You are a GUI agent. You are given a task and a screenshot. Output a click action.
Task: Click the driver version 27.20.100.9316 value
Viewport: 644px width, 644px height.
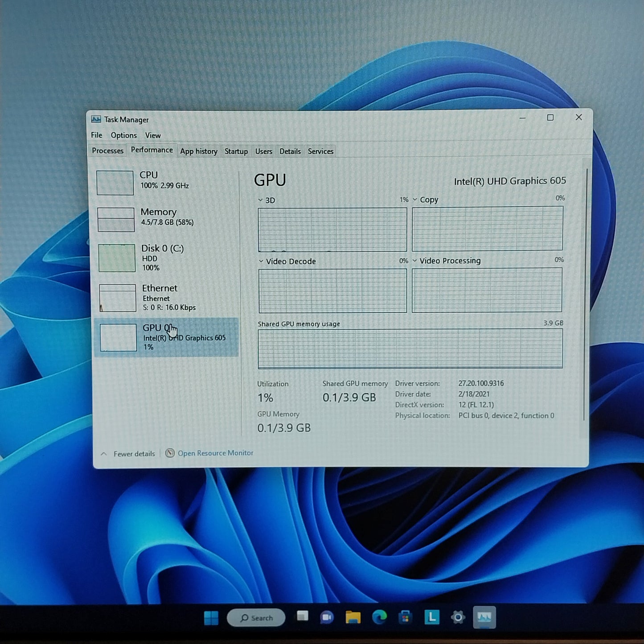[x=481, y=383]
